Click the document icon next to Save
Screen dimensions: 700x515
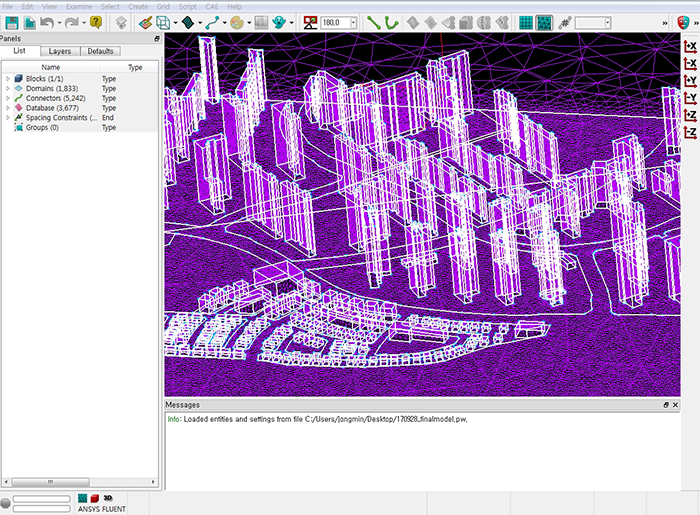pyautogui.click(x=29, y=22)
